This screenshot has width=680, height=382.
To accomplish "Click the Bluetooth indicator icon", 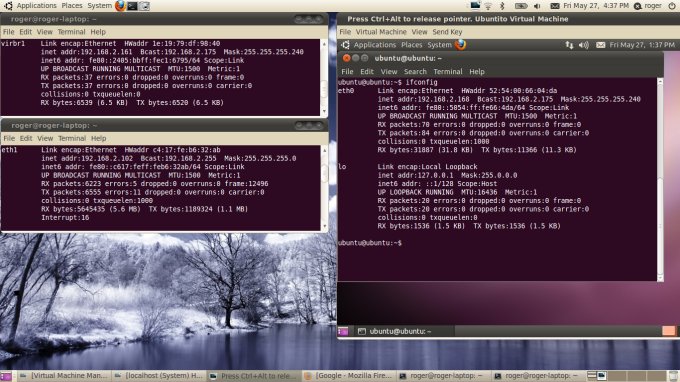I will tap(502, 6).
